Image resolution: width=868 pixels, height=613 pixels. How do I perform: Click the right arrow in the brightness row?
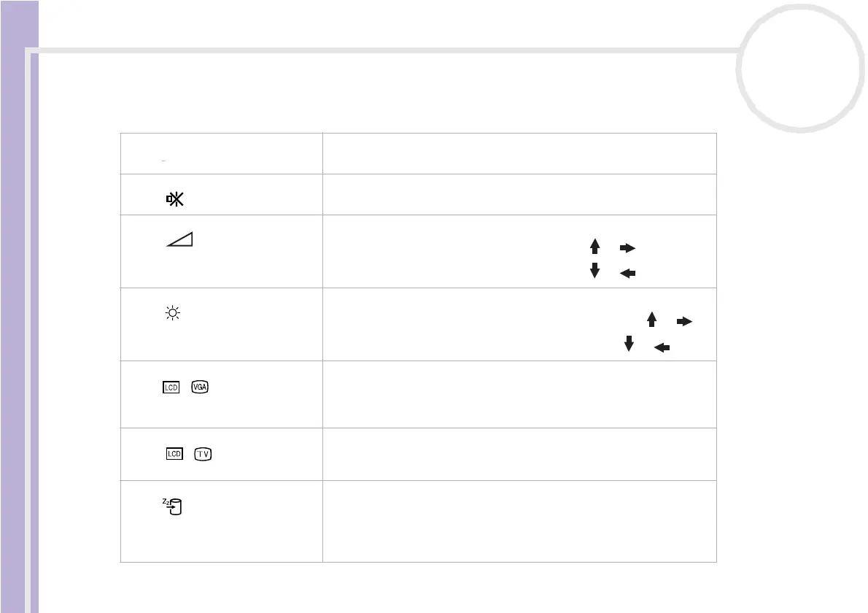coord(685,320)
